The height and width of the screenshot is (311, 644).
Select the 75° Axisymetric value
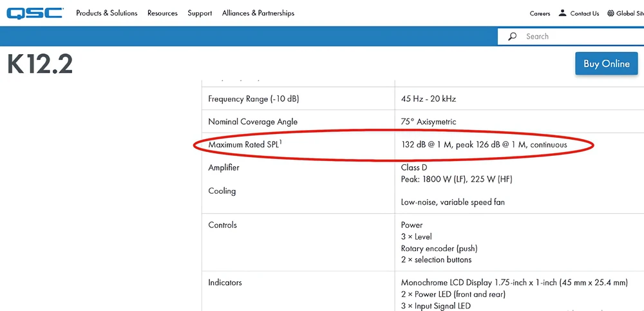(x=428, y=122)
